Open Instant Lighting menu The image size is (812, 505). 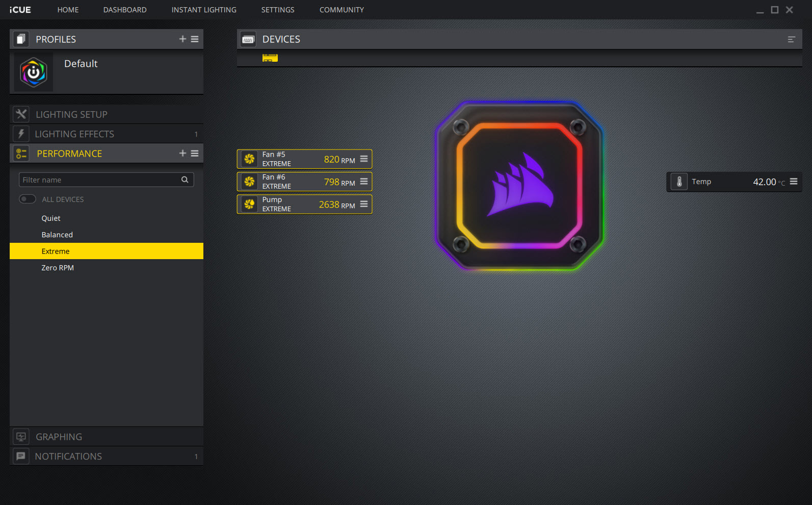point(204,10)
